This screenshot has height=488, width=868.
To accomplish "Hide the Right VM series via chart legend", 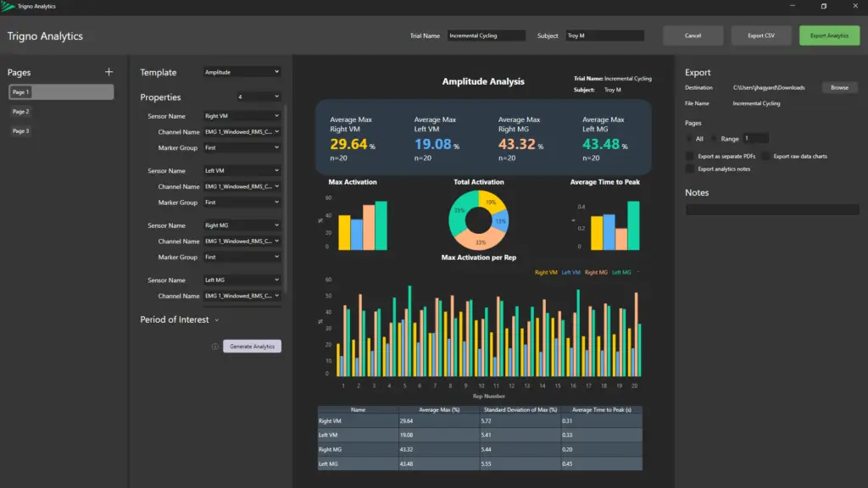I will 547,272.
